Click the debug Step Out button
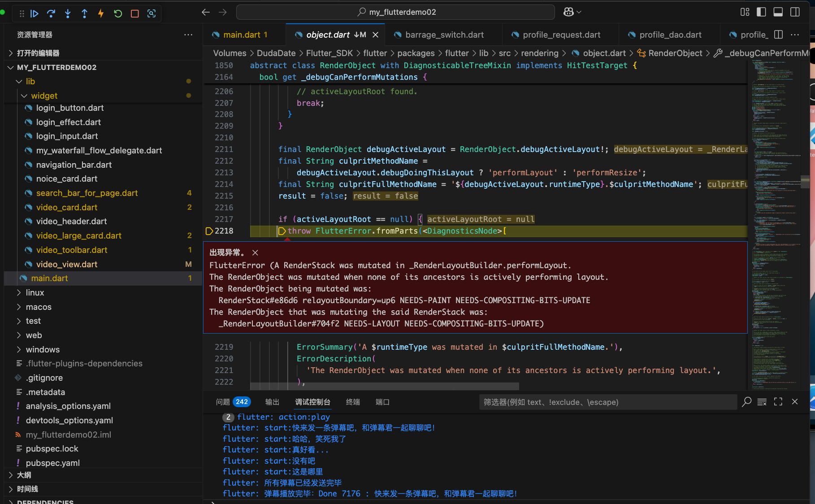The image size is (815, 504). 84,13
